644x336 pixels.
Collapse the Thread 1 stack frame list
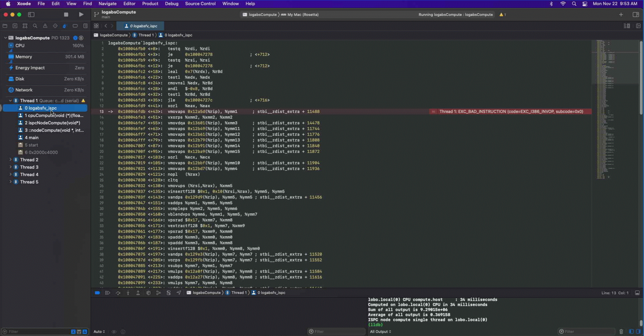click(10, 100)
